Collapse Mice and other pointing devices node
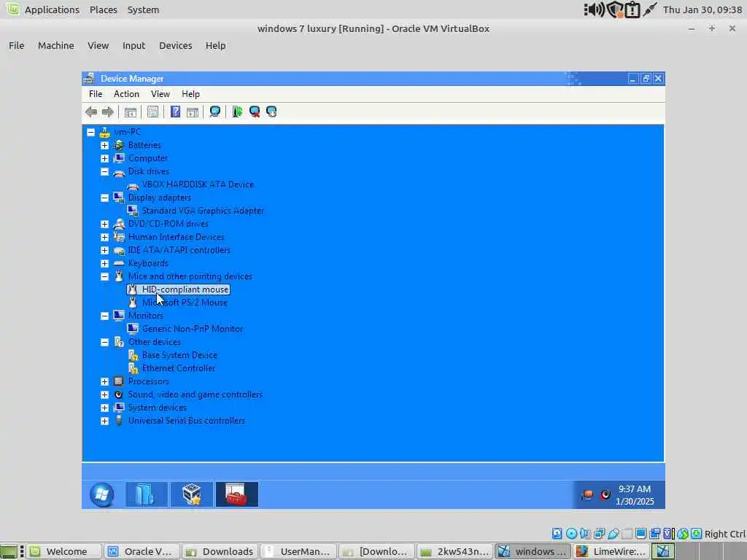 click(x=104, y=276)
